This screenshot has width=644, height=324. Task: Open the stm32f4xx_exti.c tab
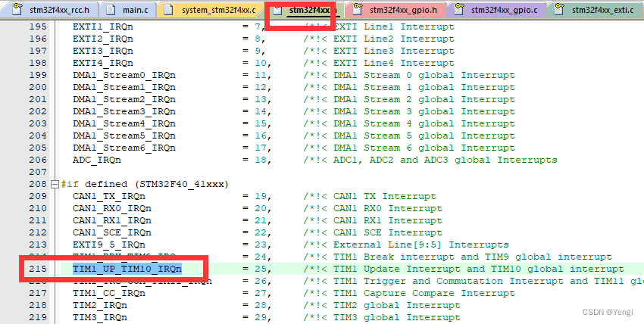pos(595,10)
